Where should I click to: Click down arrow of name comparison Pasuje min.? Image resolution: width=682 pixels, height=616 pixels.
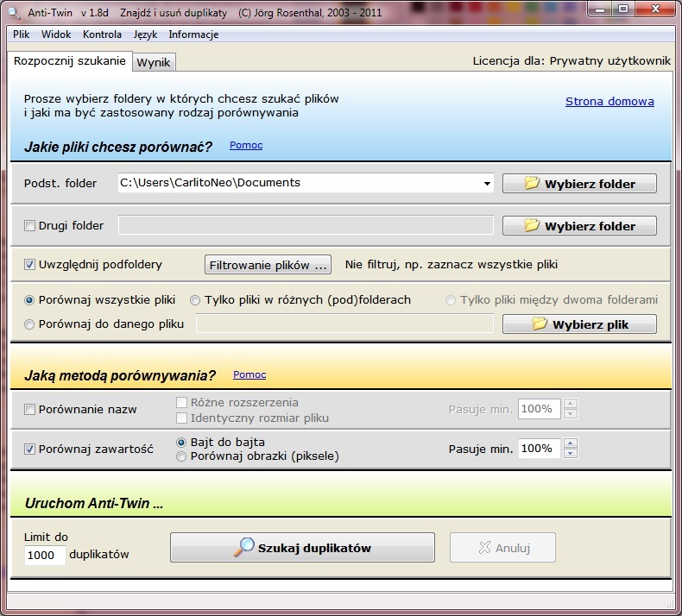(571, 414)
